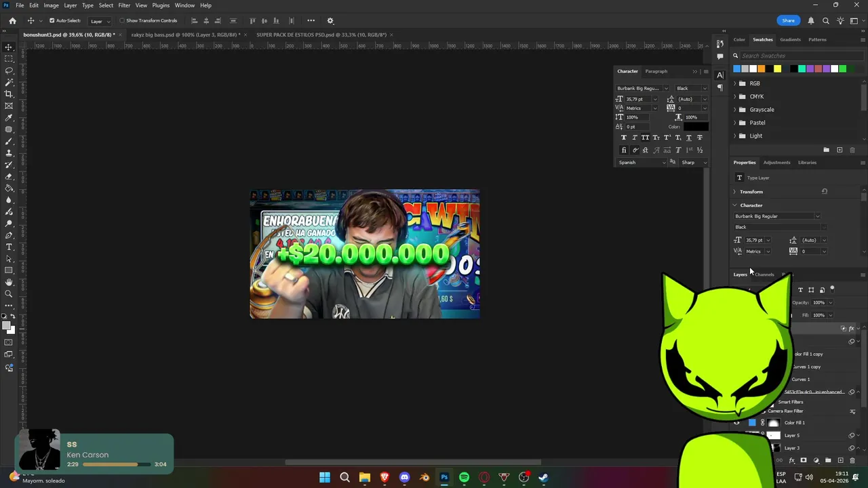Expand the RGB swatch group
This screenshot has width=868, height=488.
(734, 83)
